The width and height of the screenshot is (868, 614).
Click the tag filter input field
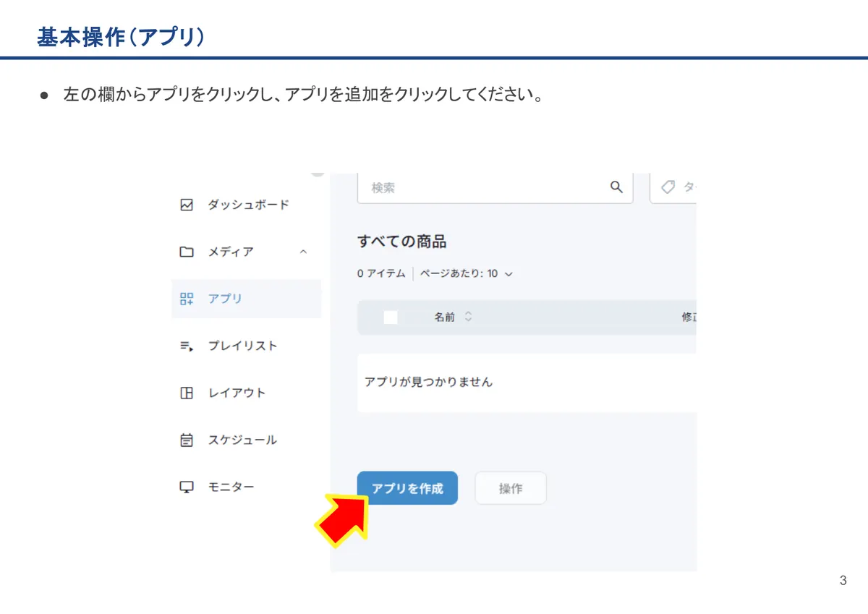pyautogui.click(x=673, y=187)
